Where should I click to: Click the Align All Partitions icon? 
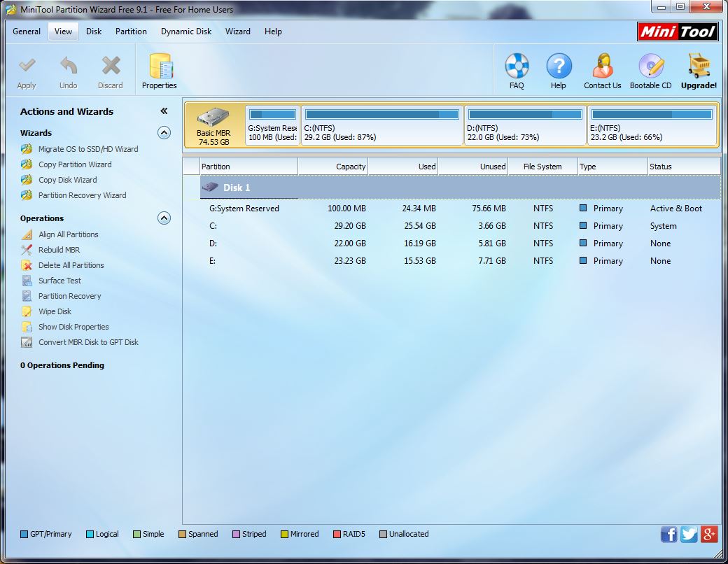tap(27, 234)
